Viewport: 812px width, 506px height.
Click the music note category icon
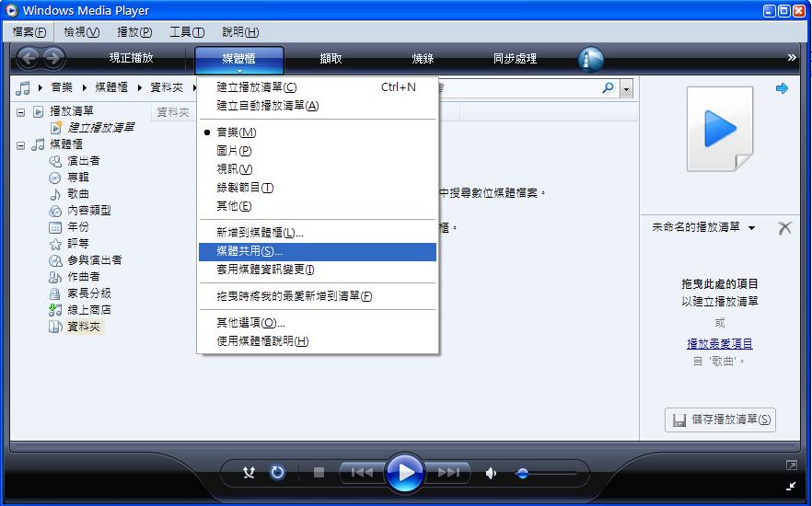(x=22, y=88)
